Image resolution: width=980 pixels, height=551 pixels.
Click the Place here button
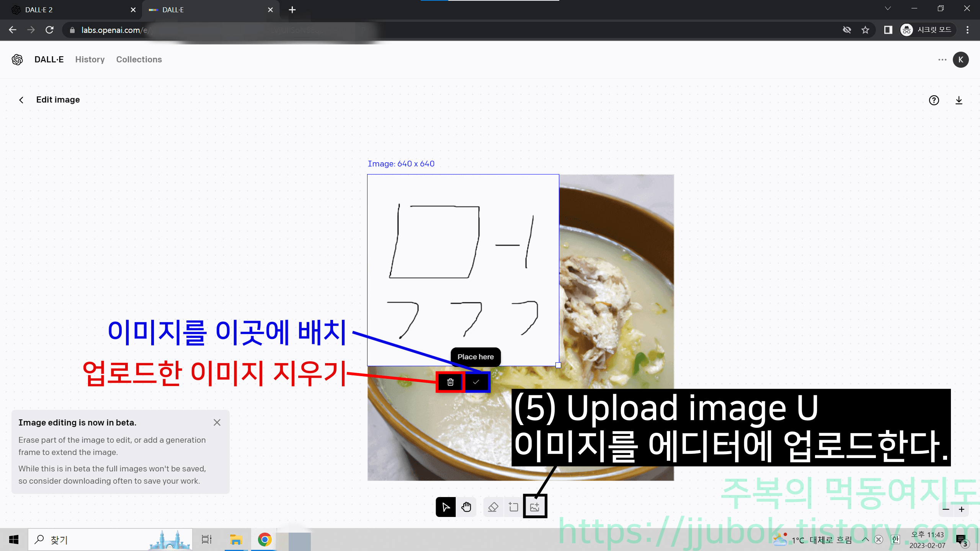point(475,357)
